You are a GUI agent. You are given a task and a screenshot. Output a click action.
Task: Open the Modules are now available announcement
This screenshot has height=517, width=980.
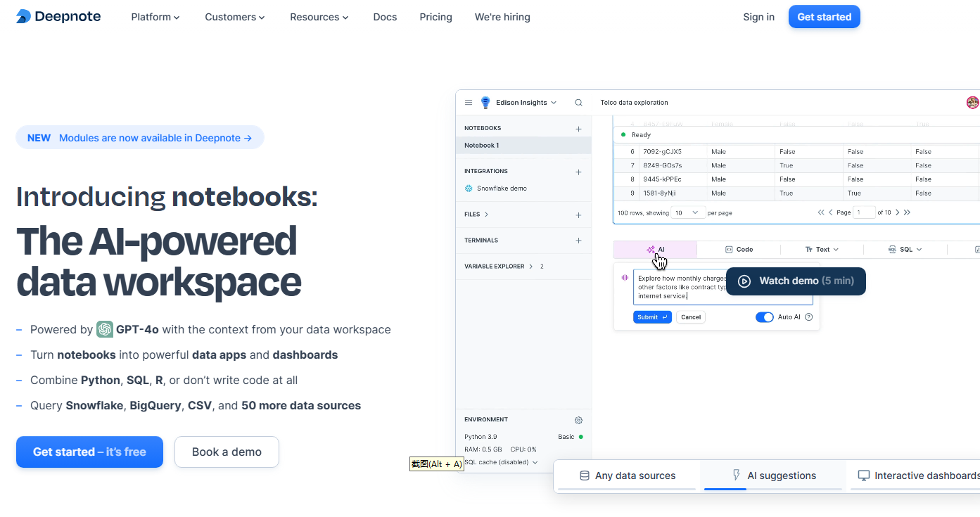(x=140, y=138)
